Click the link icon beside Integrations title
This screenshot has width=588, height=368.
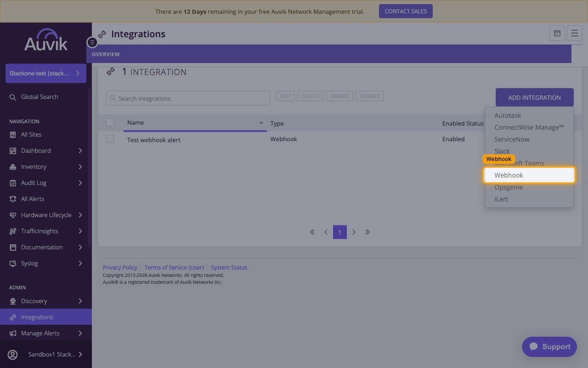(102, 34)
